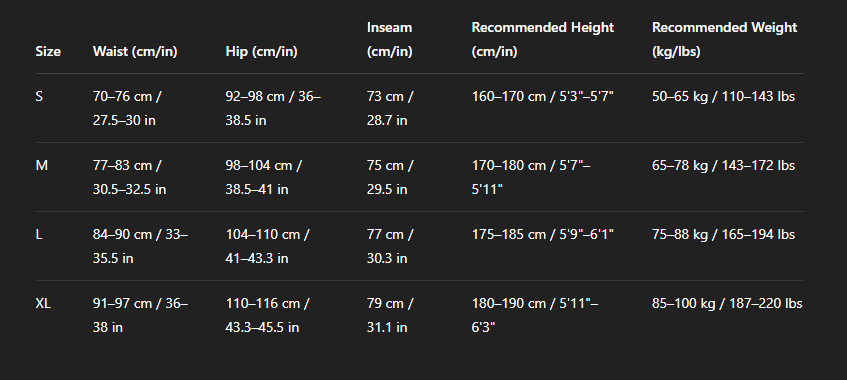Click the 110–116 cm hip cell
847x380 pixels.
tap(267, 316)
